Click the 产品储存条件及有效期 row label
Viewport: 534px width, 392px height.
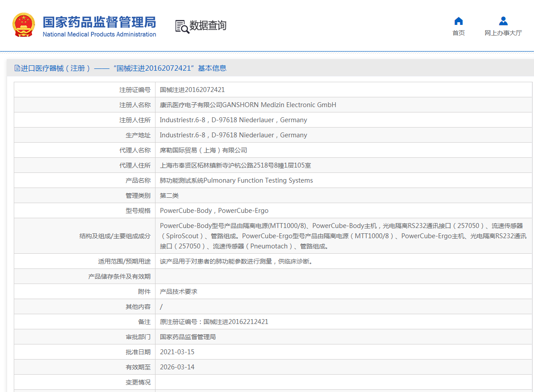[120, 276]
